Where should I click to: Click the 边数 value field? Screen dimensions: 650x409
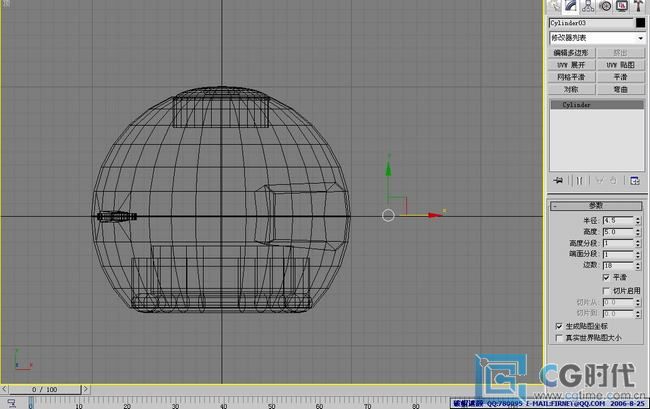point(618,265)
